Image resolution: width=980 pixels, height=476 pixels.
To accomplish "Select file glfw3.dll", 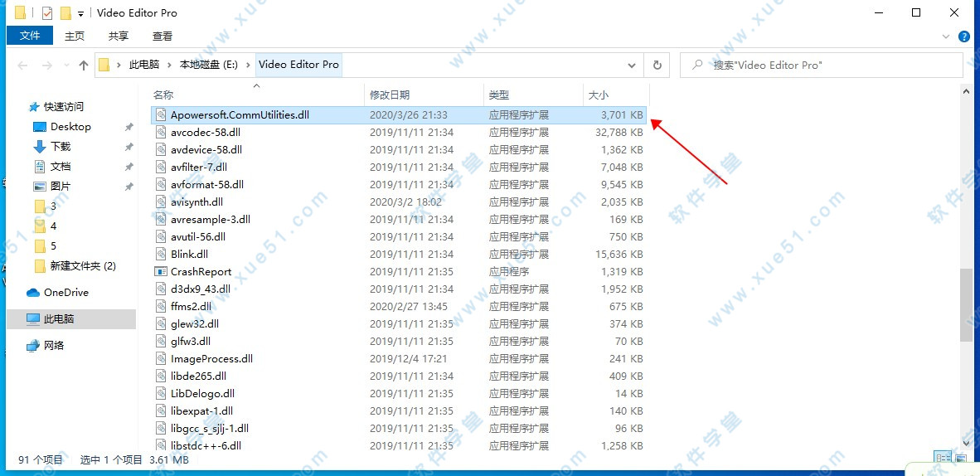I will pyautogui.click(x=400, y=342).
